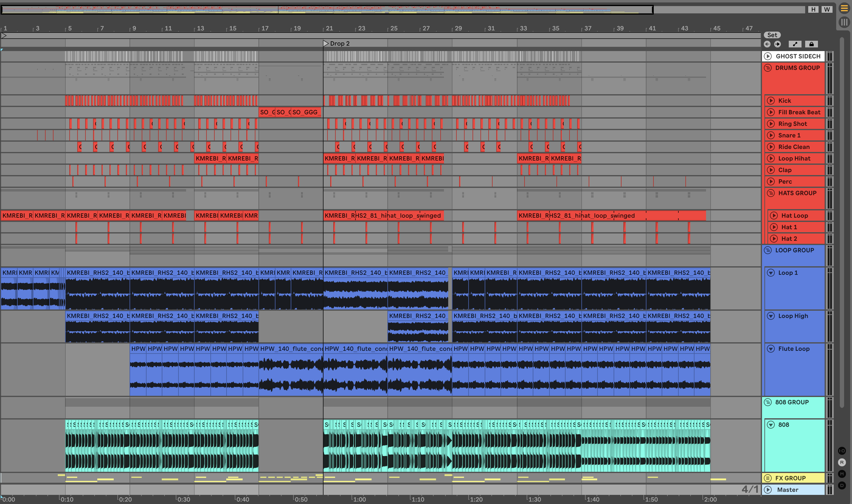Click the Set locator button
Screen dimensions: 852x504
(x=772, y=35)
